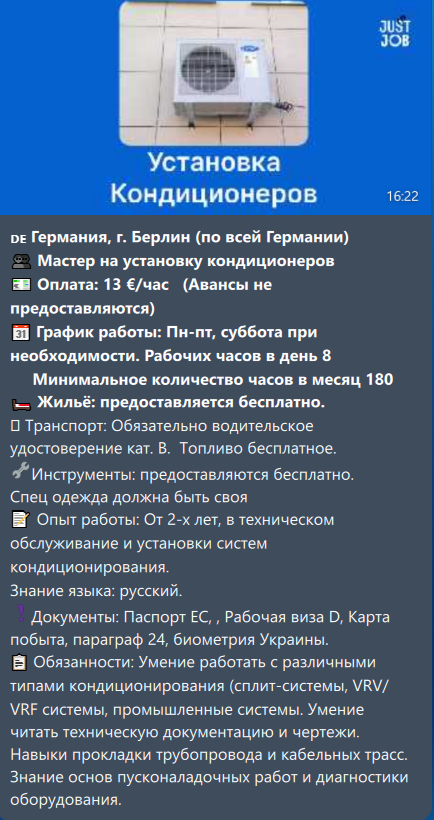Click the Установка Кондиционеров title
Viewport: 434px width, 820px height.
tap(213, 178)
